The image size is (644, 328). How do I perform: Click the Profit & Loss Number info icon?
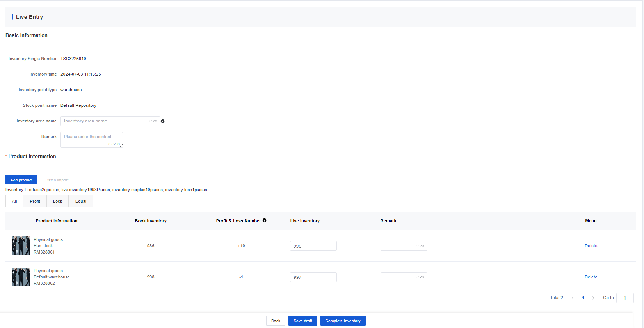[265, 220]
